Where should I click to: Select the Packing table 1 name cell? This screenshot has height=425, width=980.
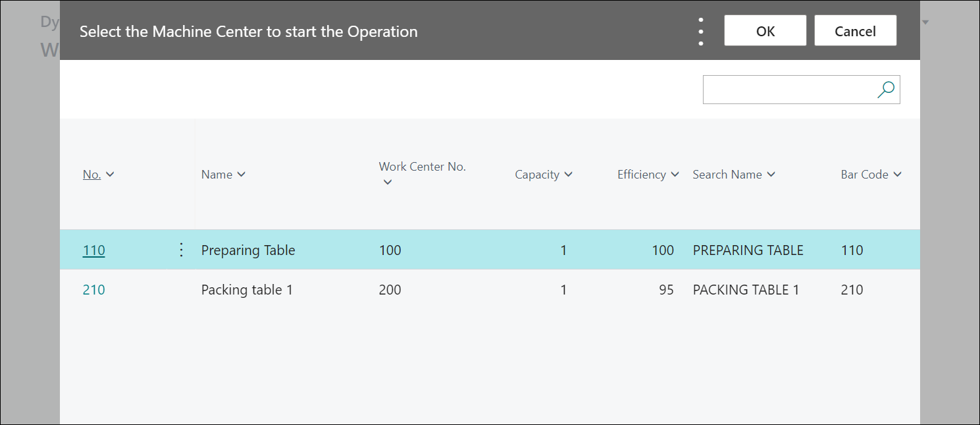click(247, 290)
